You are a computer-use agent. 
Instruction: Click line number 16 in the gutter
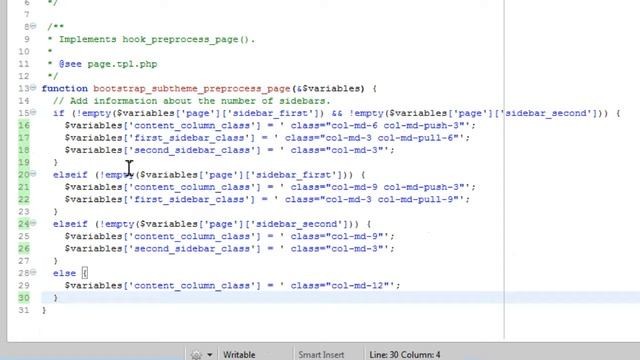pyautogui.click(x=24, y=125)
